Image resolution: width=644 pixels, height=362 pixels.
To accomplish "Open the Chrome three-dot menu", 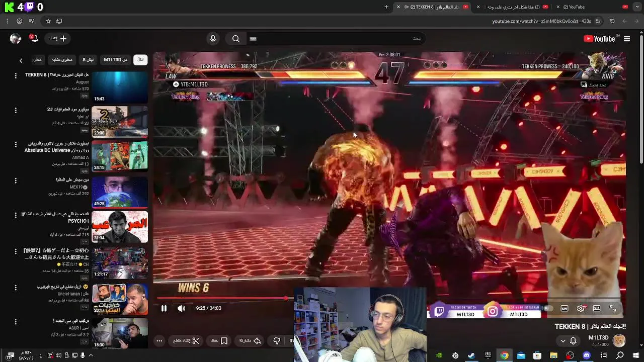I will pos(7,21).
